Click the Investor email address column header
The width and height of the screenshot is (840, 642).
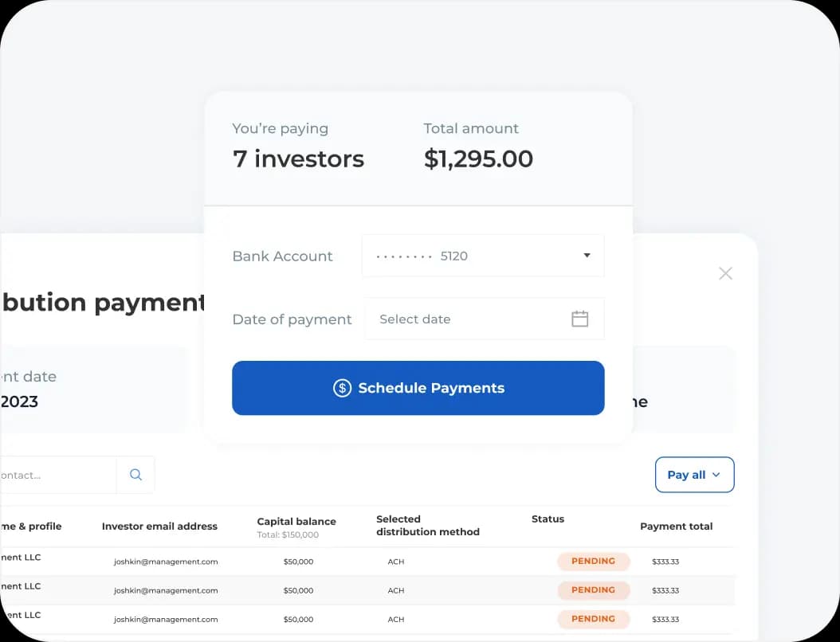(159, 526)
